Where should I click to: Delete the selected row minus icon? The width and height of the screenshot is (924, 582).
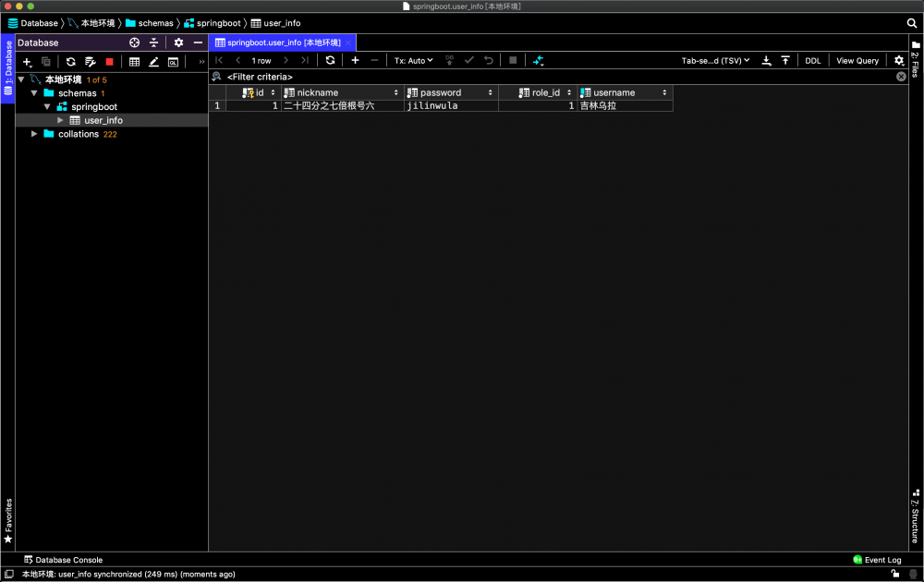(374, 60)
